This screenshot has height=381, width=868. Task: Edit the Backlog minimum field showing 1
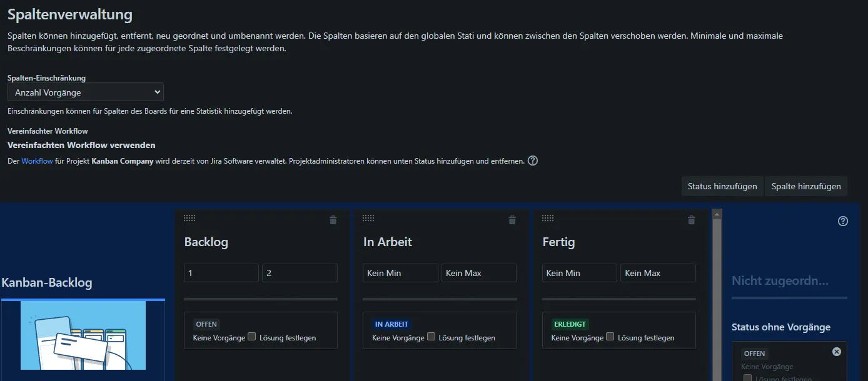[221, 273]
